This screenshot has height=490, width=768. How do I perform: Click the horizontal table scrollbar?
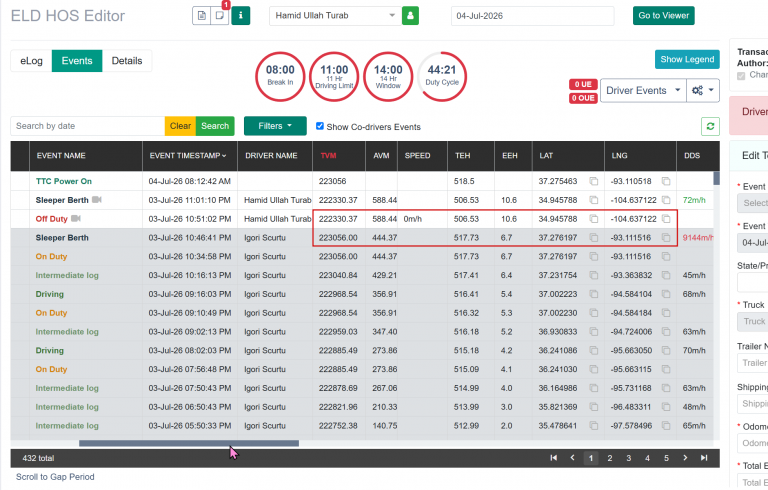coord(189,443)
